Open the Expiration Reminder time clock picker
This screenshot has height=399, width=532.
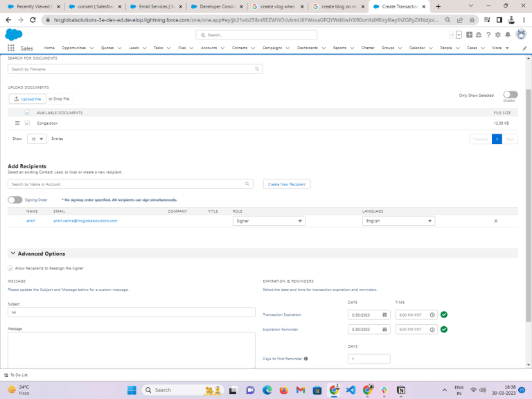pos(432,330)
